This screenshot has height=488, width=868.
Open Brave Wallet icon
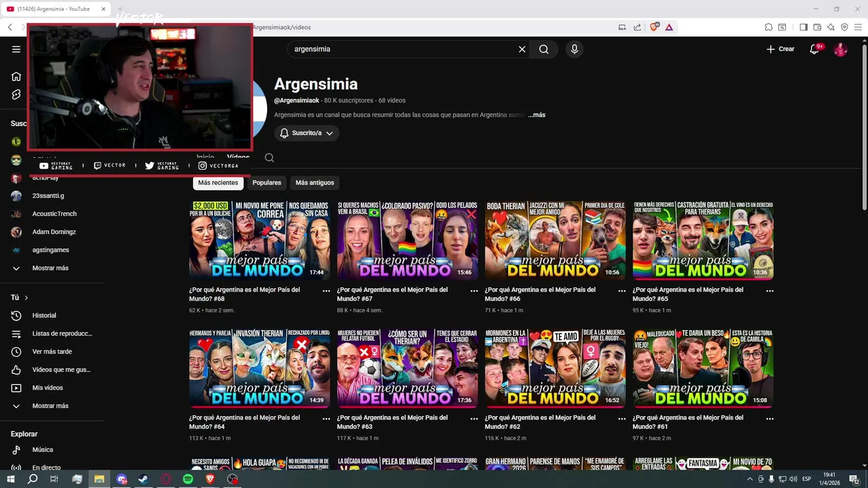pos(817,27)
